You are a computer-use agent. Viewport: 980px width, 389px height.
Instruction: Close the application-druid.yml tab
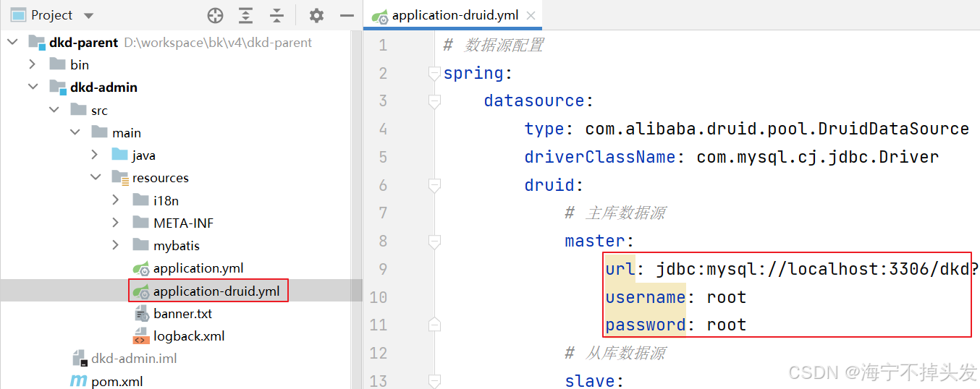click(x=532, y=15)
